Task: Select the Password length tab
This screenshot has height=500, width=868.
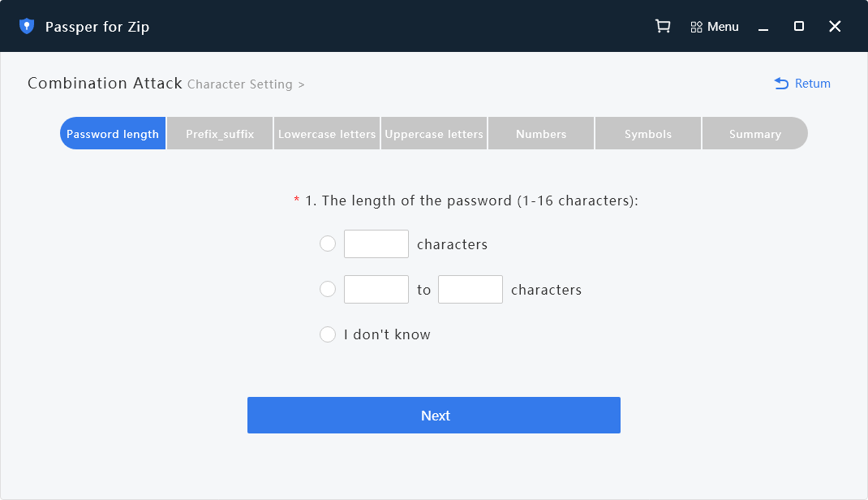Action: [112, 133]
